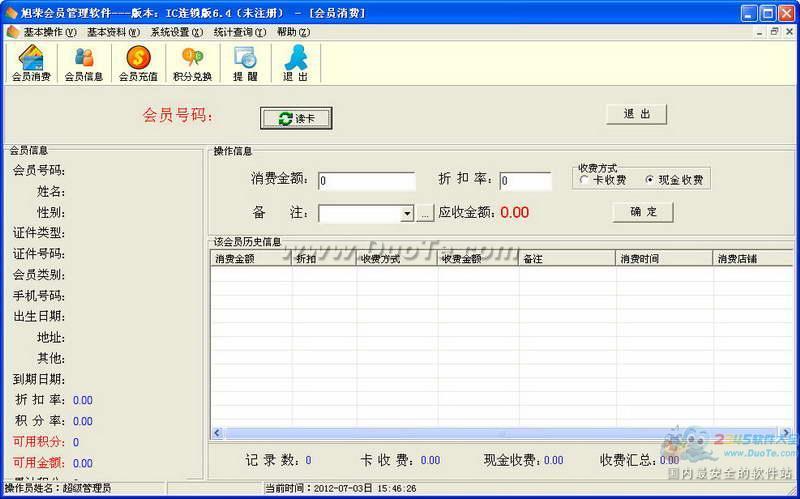The image size is (800, 499).
Task: Open 会员充值 recharge icon
Action: (138, 63)
